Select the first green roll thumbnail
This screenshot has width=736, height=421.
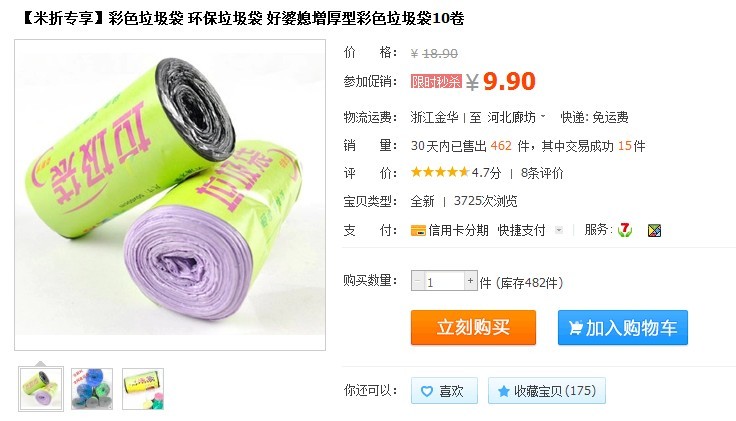[x=41, y=389]
